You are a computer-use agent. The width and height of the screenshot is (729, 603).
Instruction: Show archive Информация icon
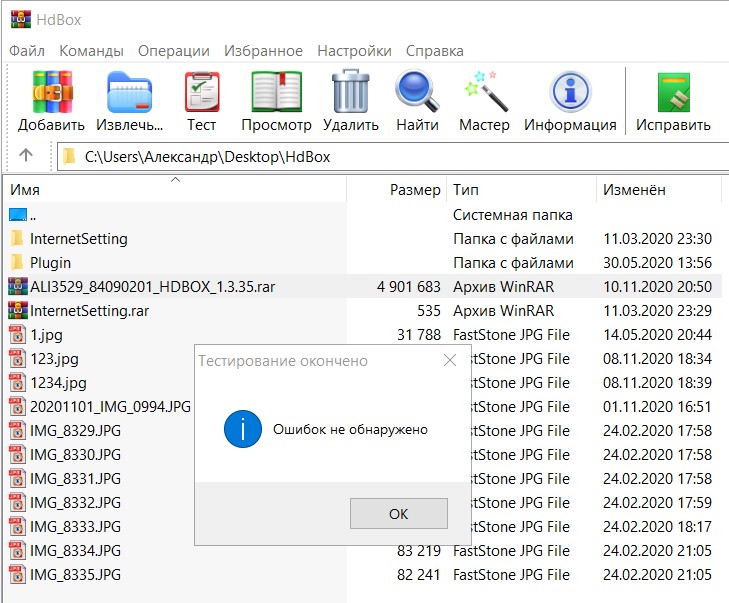pos(570,92)
